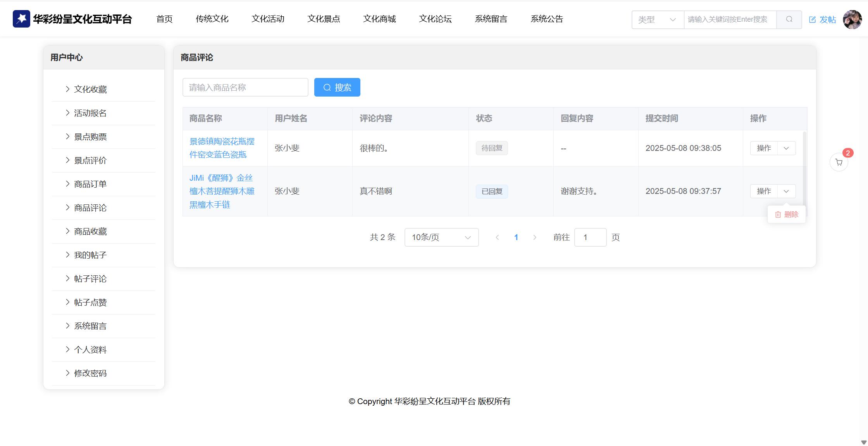Open 景德镇陶瓷花瓶摆件 product link
868x446 pixels.
point(222,148)
